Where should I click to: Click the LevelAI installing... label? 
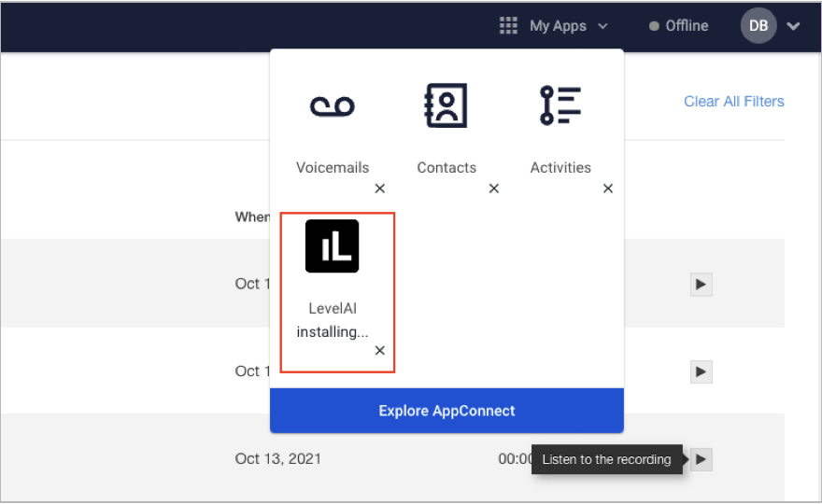coord(333,320)
